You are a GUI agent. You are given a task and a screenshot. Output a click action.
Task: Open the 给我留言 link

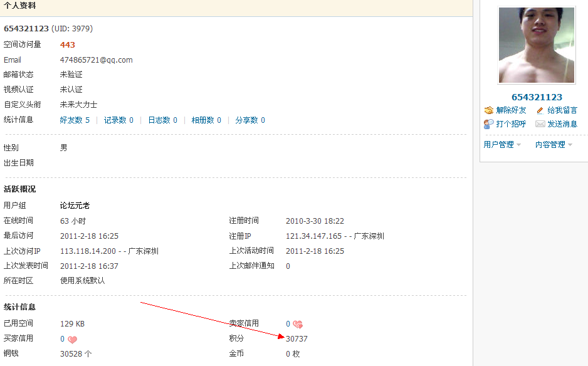[562, 110]
